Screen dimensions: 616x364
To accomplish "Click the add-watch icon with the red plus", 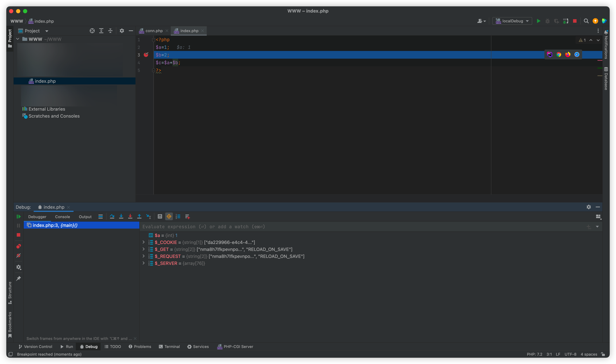I will pos(188,217).
